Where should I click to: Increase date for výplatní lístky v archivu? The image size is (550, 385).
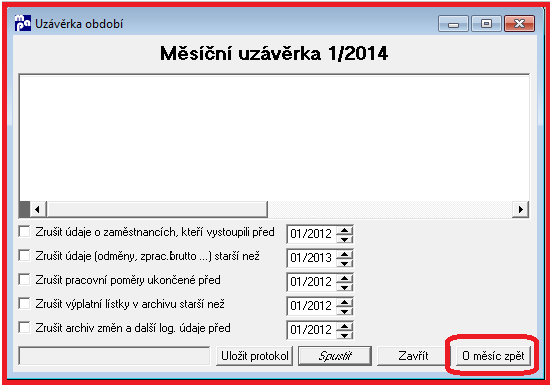point(344,302)
